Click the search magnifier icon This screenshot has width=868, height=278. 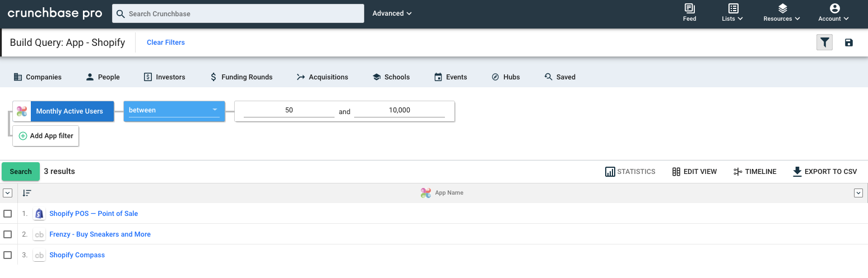[x=120, y=13]
